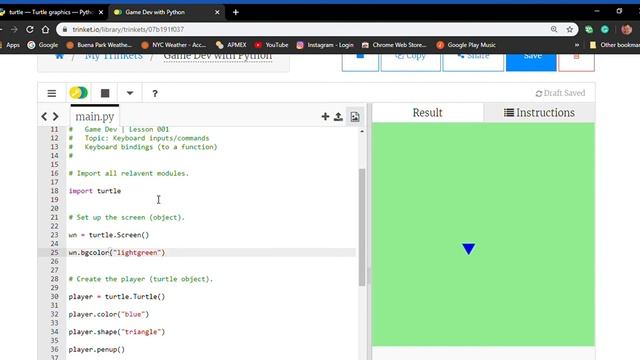Click the scroll up arrow in editor

tap(362, 131)
